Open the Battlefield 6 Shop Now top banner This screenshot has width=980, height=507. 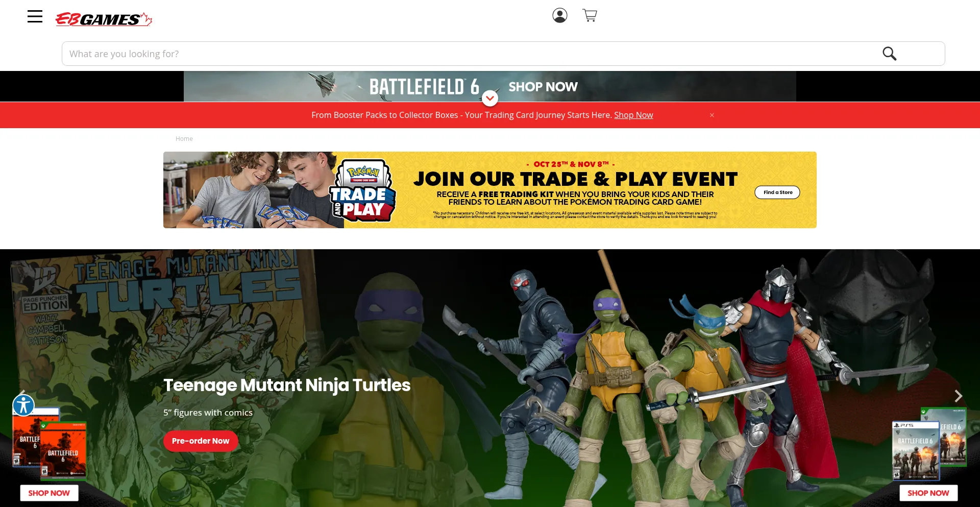click(543, 87)
